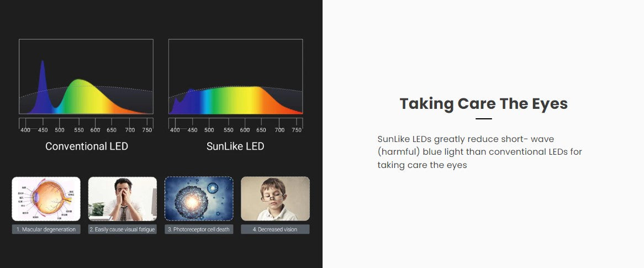Select the '2. Easily cause visual fatigue' label
The height and width of the screenshot is (268, 644).
pyautogui.click(x=123, y=229)
